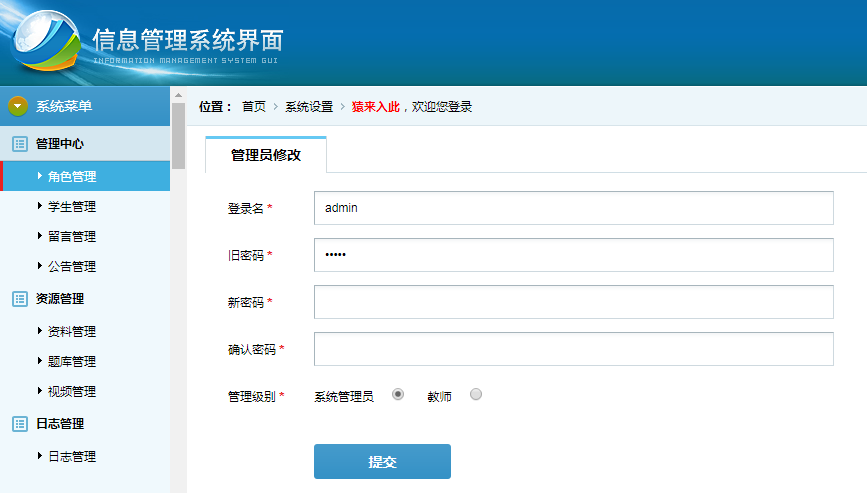This screenshot has height=493, width=867.
Task: Go to 首页 in the breadcrumb
Action: pos(254,107)
